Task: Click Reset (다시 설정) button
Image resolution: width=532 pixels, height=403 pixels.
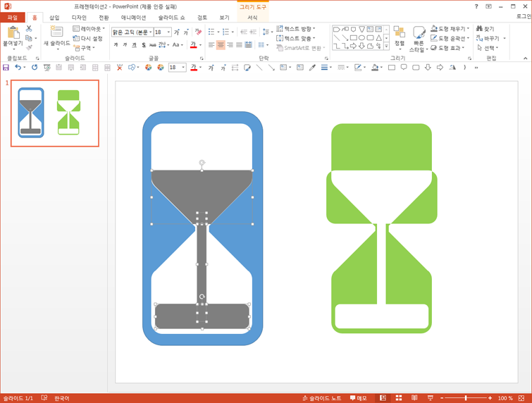Action: 87,38
